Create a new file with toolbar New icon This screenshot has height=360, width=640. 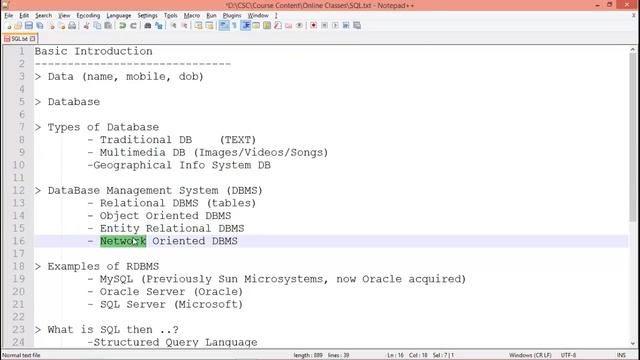(9, 25)
